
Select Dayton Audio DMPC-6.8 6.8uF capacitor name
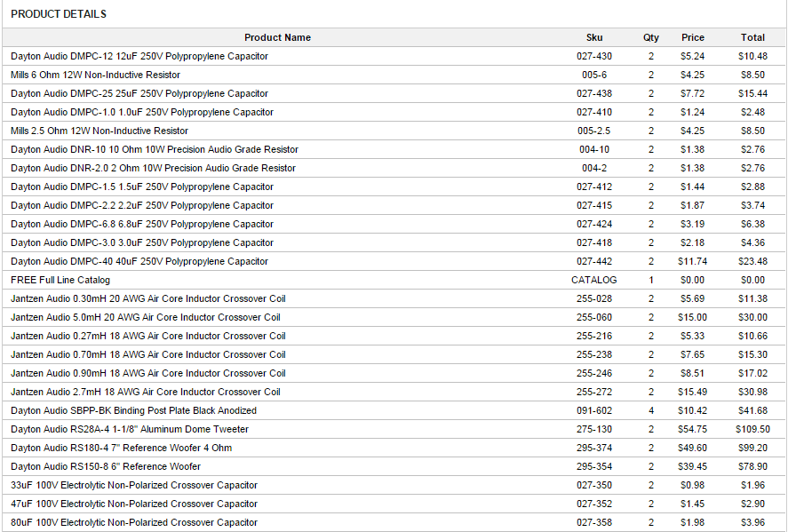(142, 224)
